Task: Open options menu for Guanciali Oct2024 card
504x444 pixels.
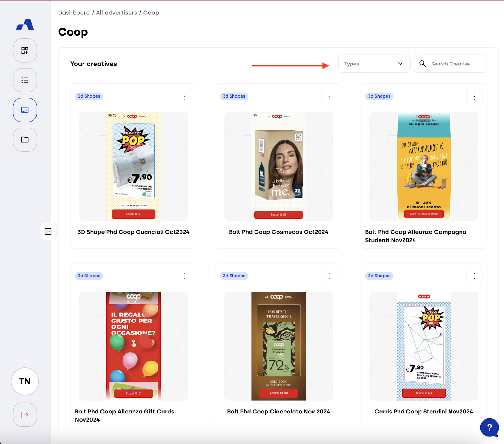Action: [x=184, y=96]
